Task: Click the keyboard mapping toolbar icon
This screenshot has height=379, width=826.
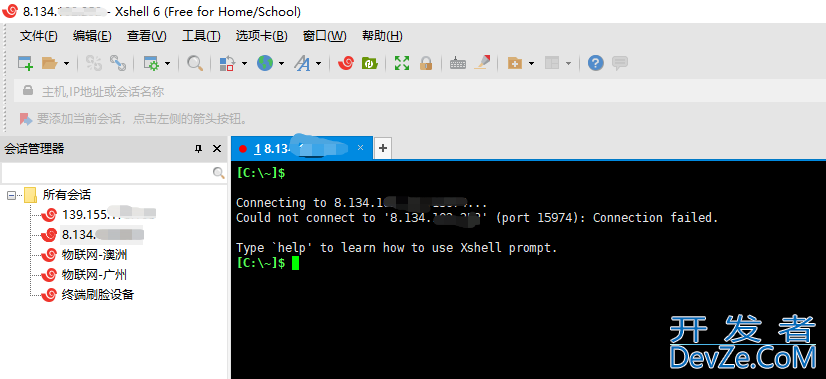Action: coord(458,64)
